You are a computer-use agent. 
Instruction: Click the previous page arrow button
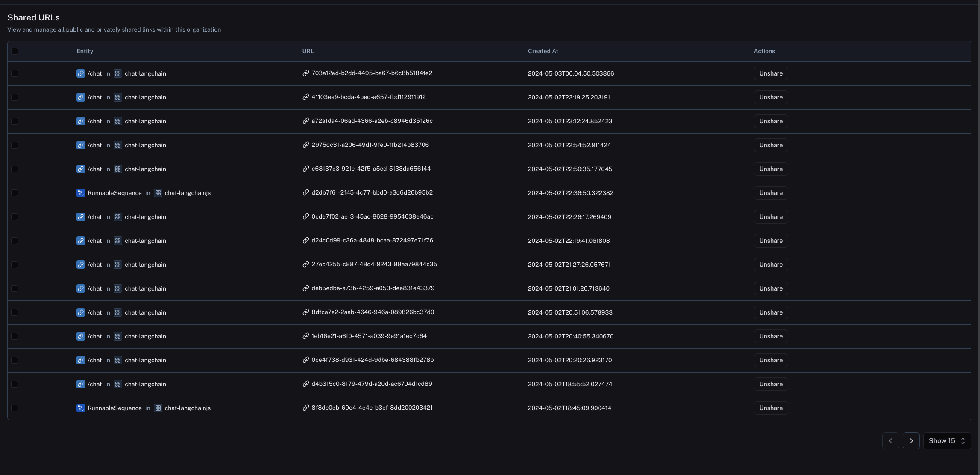coord(890,440)
